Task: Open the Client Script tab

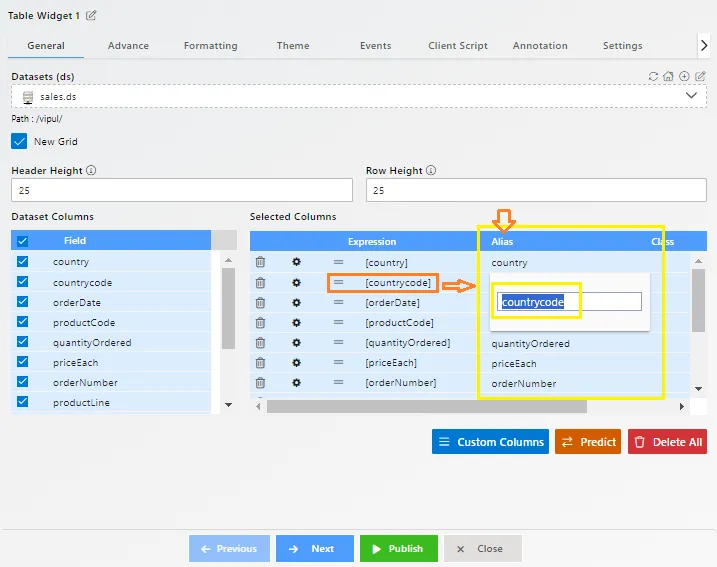Action: click(458, 46)
